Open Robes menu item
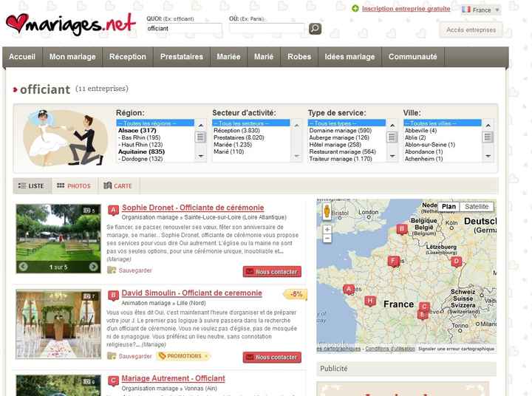 click(x=299, y=57)
